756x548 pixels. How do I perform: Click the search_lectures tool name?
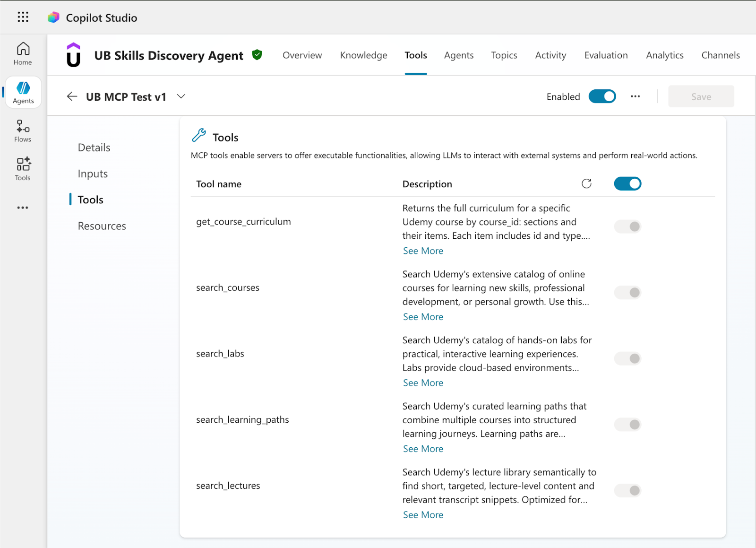[x=228, y=486]
